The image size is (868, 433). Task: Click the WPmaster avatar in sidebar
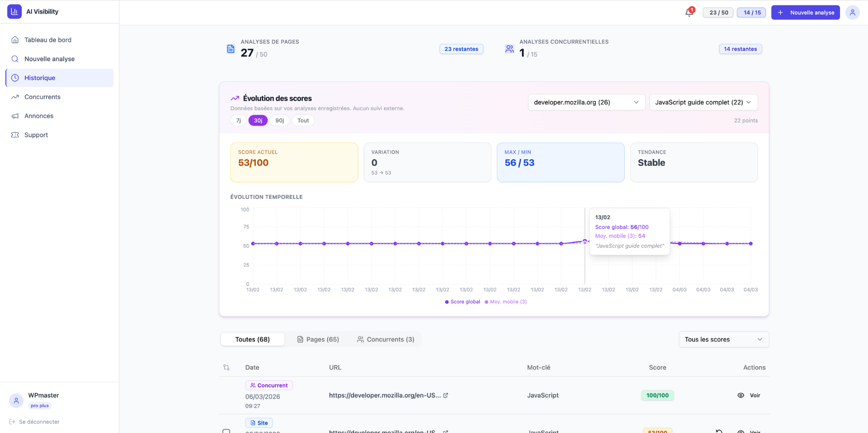click(x=16, y=400)
